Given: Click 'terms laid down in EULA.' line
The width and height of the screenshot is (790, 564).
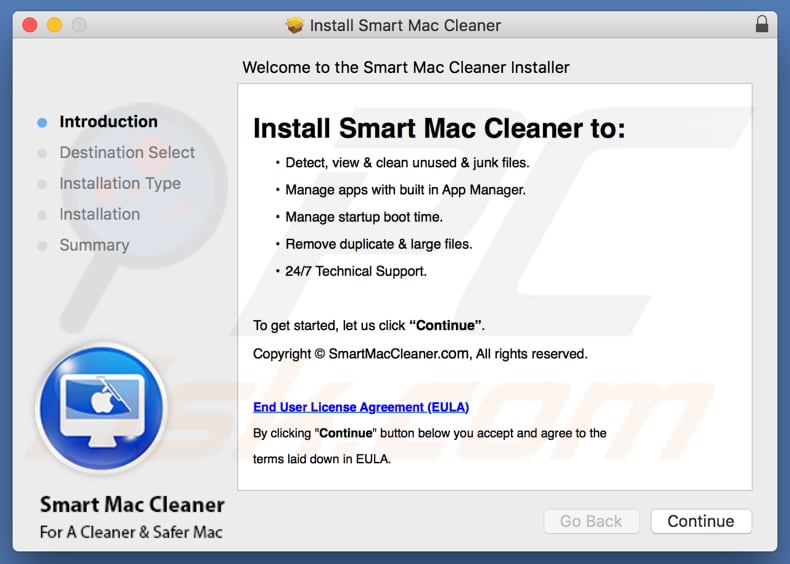Looking at the screenshot, I should click(x=322, y=459).
